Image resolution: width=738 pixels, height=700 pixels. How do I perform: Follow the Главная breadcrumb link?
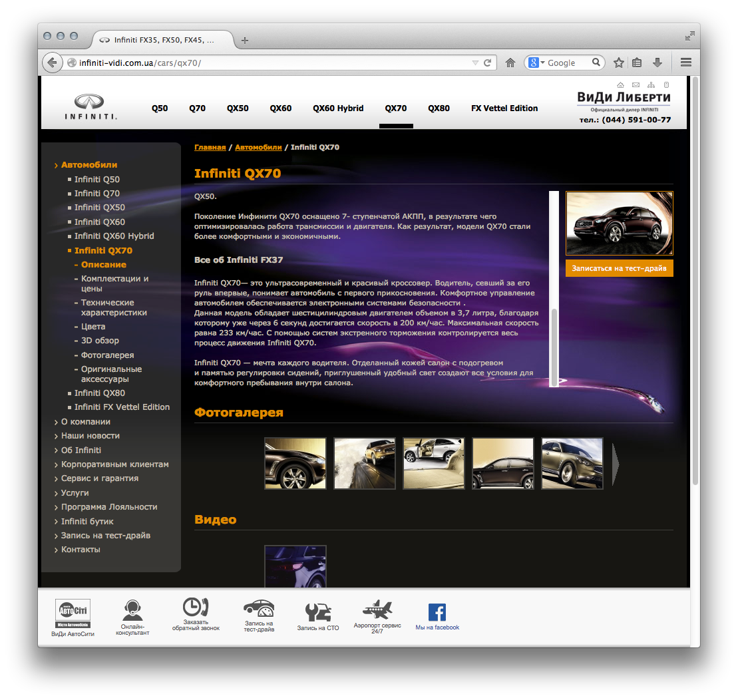[x=210, y=147]
